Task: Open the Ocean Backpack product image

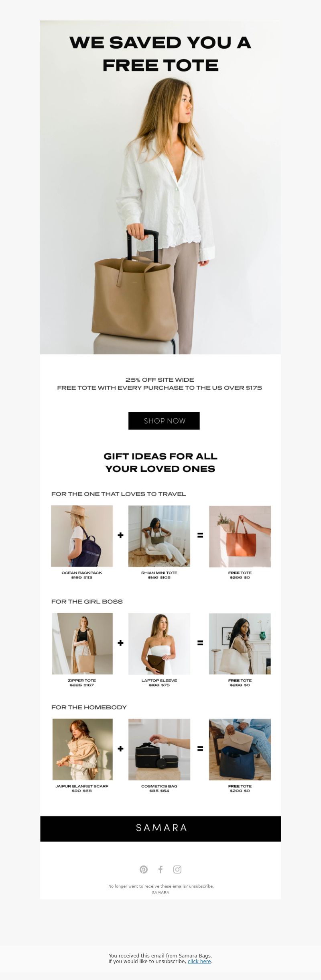Action: 82,536
